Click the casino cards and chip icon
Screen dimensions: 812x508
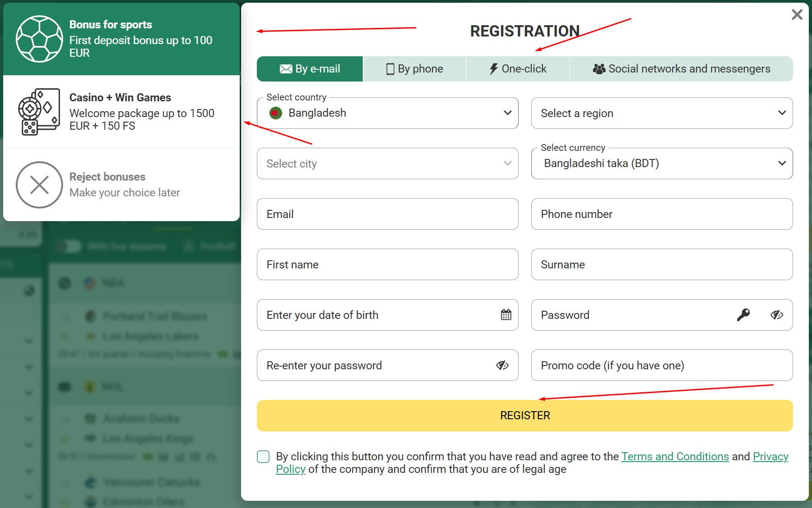(39, 112)
